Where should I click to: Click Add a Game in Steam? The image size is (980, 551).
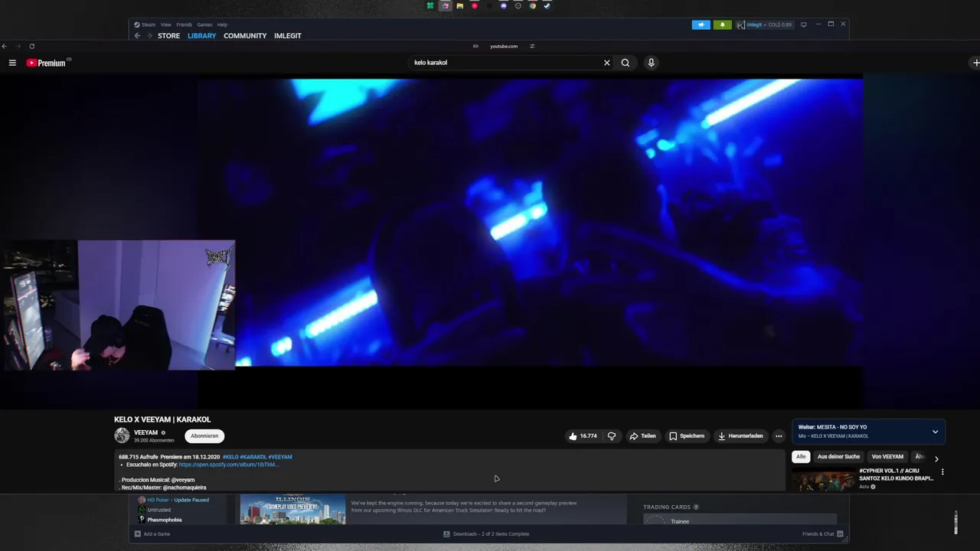click(x=152, y=534)
